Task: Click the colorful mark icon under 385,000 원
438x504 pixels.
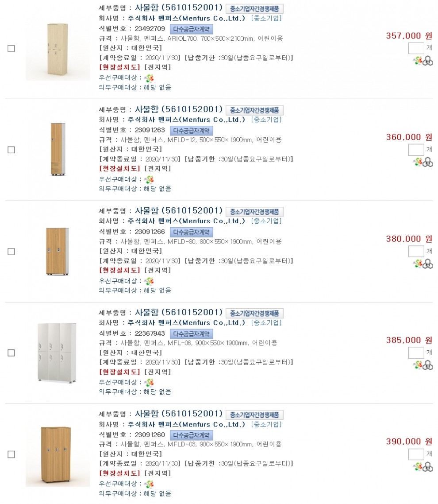Action: point(418,365)
